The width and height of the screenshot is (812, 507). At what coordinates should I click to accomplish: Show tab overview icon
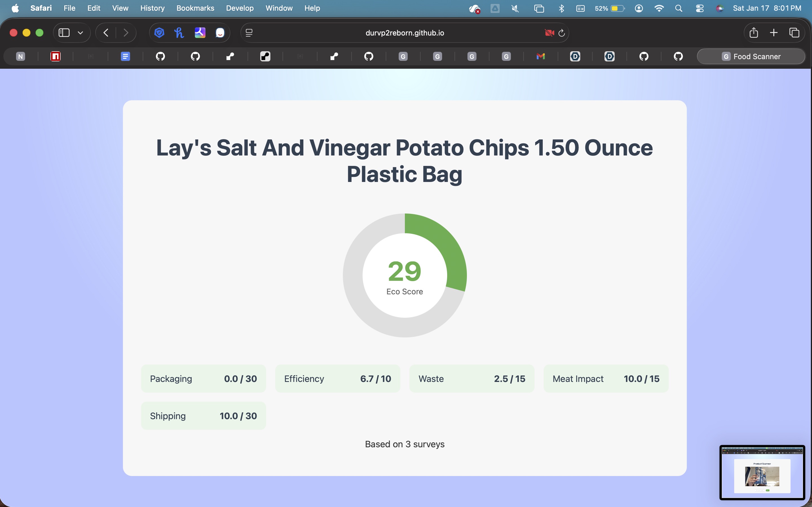point(794,33)
